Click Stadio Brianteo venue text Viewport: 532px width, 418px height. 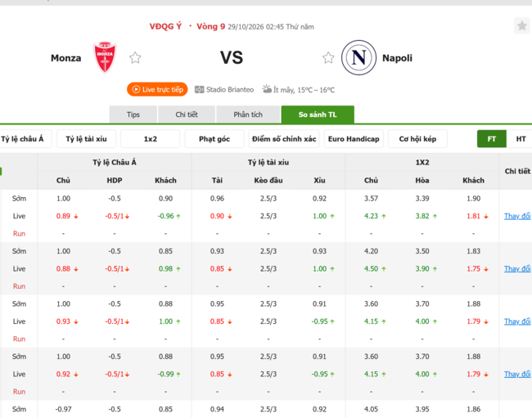click(x=230, y=89)
